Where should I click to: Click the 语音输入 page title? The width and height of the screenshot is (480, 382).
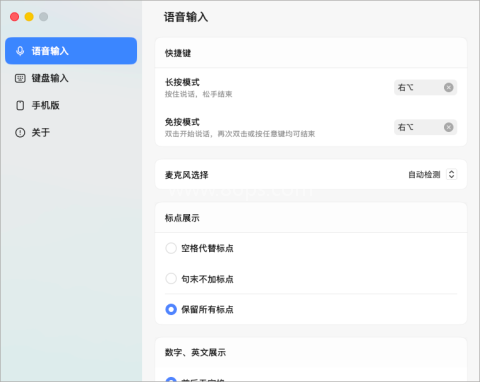point(186,17)
